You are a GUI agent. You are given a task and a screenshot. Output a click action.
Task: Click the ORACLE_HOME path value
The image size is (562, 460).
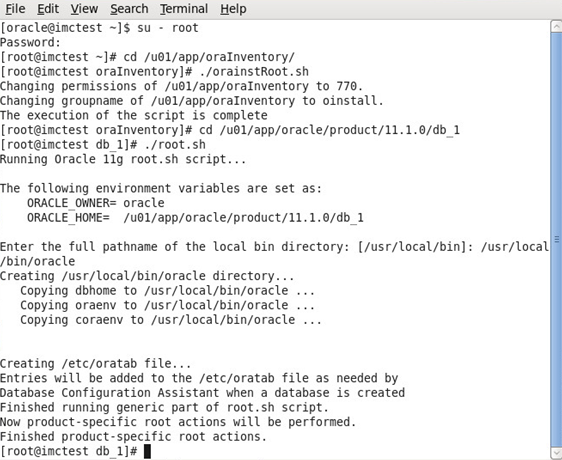coord(243,218)
